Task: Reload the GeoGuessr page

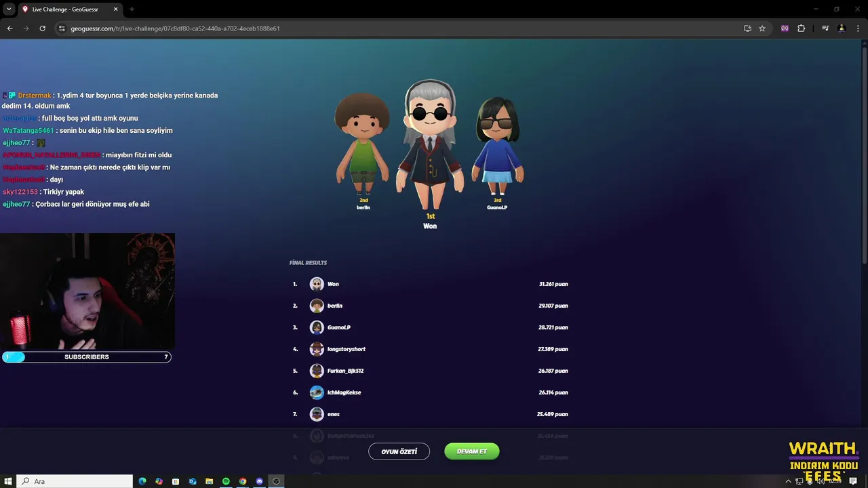Action: click(42, 28)
